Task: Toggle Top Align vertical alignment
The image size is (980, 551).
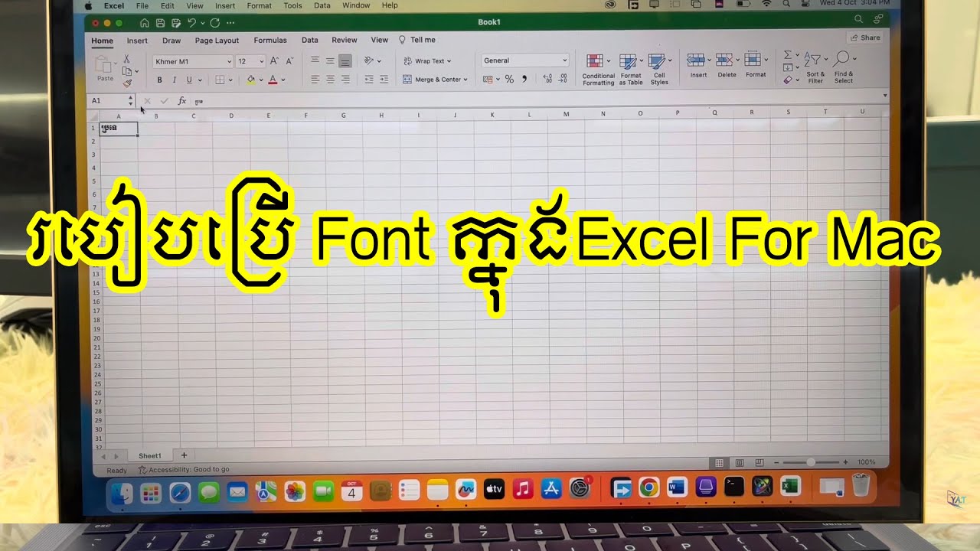Action: (x=315, y=60)
